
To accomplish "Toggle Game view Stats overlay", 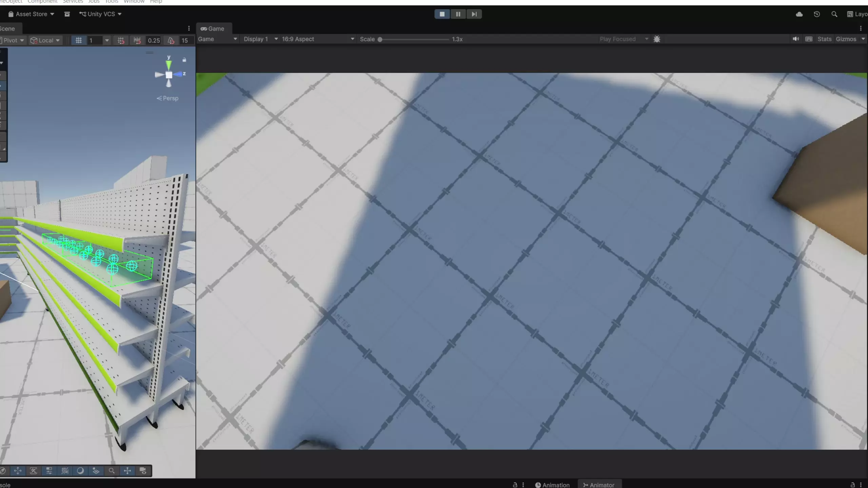I will point(824,39).
